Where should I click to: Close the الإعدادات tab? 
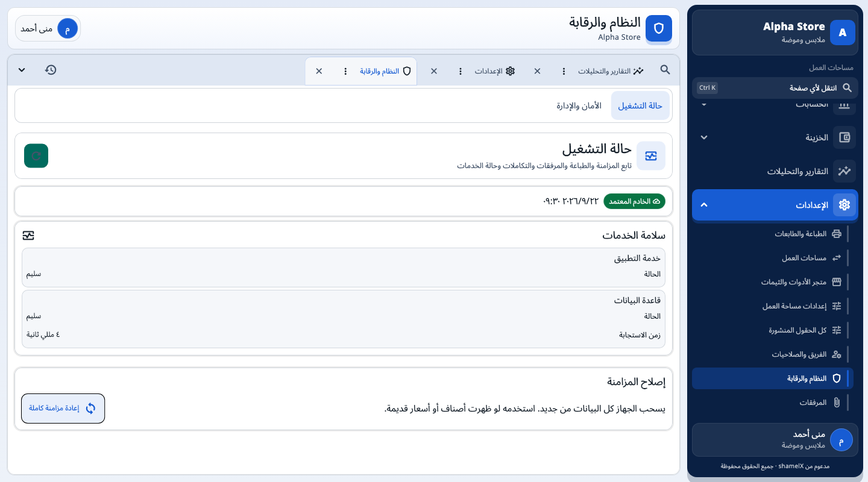[x=433, y=71]
